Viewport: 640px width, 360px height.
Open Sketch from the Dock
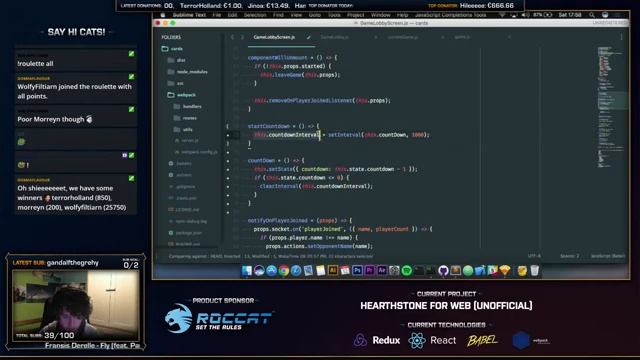[x=505, y=271]
